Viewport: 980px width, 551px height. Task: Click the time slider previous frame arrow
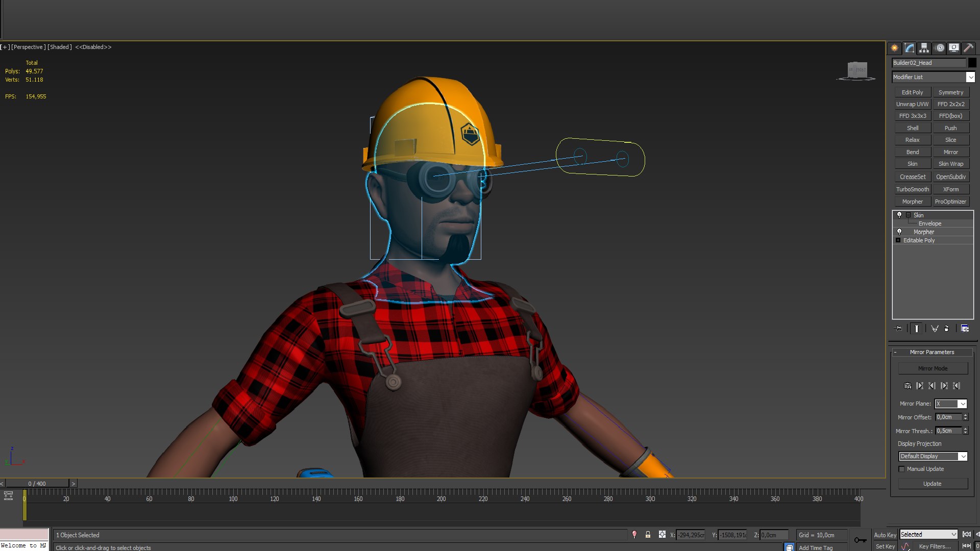tap(2, 484)
